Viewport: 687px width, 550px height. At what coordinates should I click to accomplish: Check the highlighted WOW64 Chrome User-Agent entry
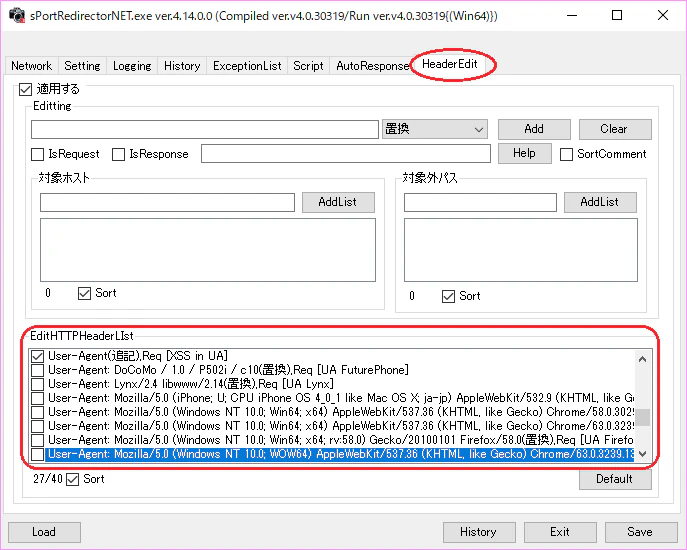(x=38, y=454)
